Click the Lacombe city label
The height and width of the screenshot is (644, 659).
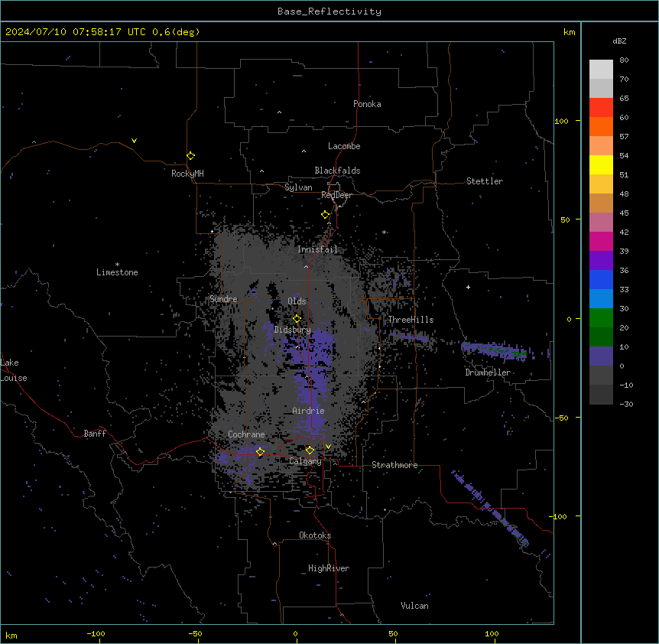(344, 146)
